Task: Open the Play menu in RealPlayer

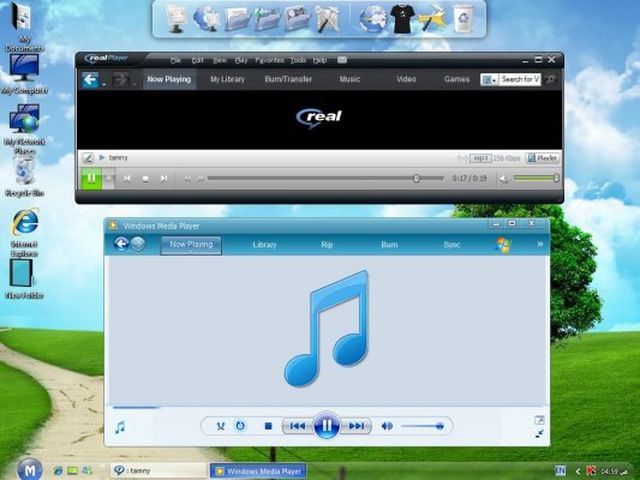Action: point(241,60)
